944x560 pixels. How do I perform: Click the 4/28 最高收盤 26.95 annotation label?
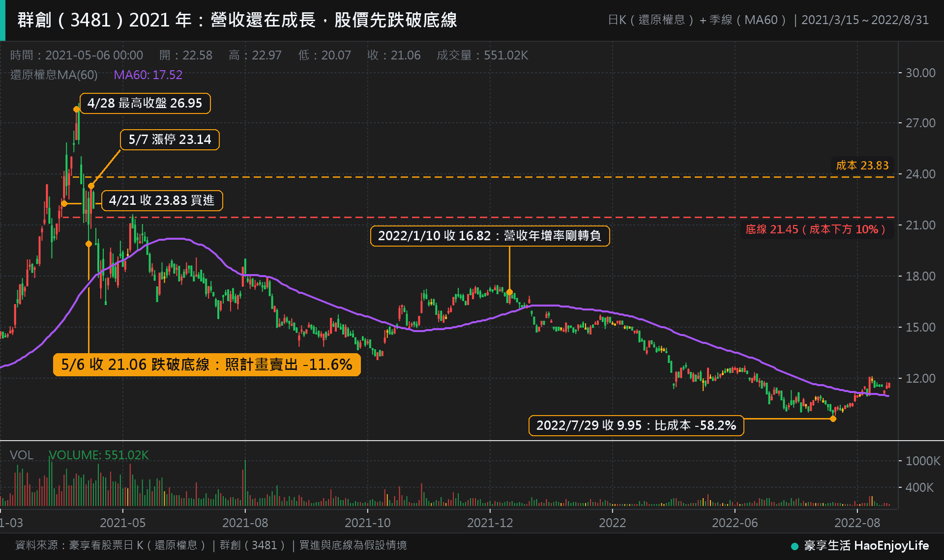145,103
